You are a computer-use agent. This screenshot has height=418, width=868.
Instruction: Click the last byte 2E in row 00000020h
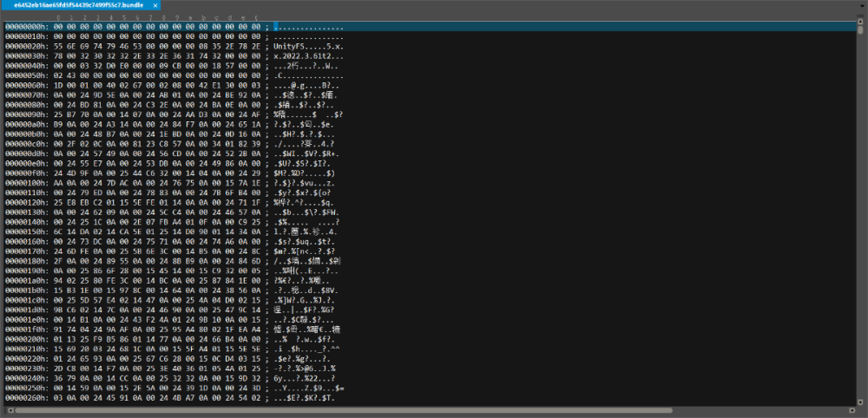258,46
